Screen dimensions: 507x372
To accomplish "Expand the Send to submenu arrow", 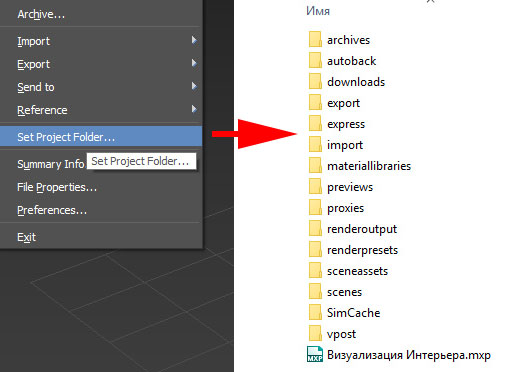I will click(194, 86).
